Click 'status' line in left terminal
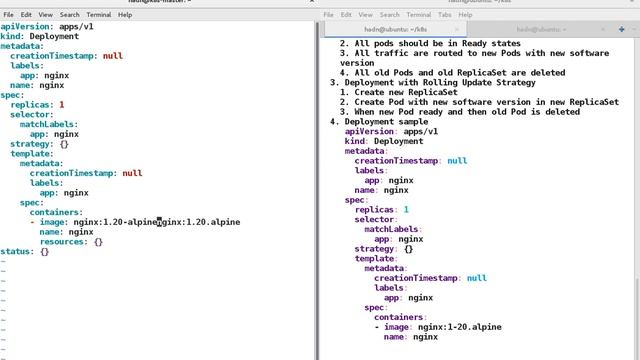The width and height of the screenshot is (640, 360). 24,251
